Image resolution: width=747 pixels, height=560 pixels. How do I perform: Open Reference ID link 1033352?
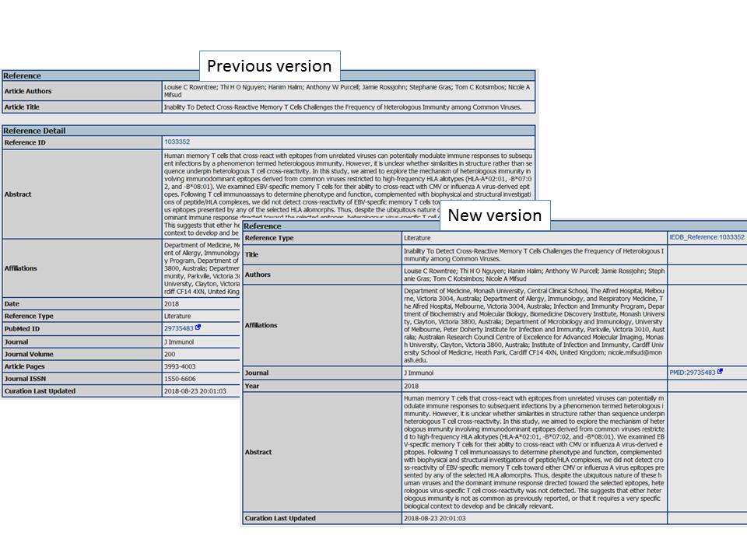[177, 142]
